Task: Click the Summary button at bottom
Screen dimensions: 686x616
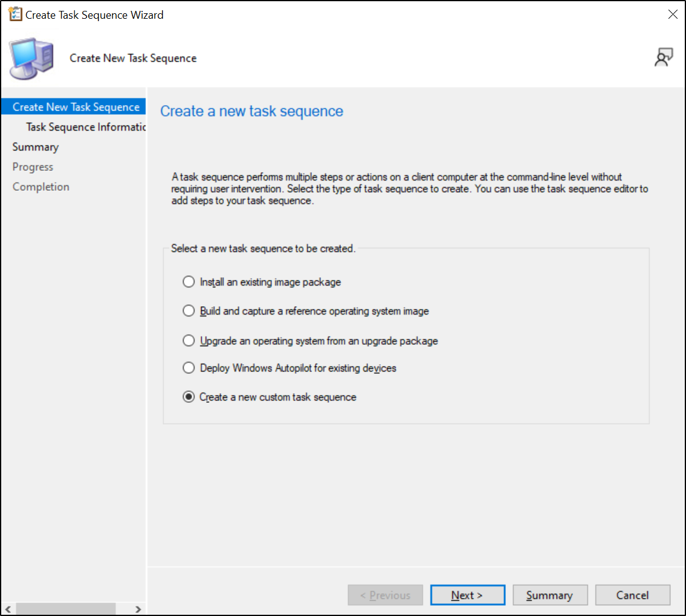Action: point(550,595)
